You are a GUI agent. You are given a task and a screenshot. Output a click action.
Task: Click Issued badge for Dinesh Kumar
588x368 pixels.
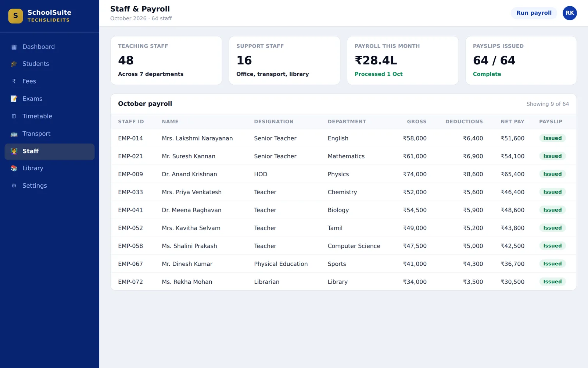552,263
